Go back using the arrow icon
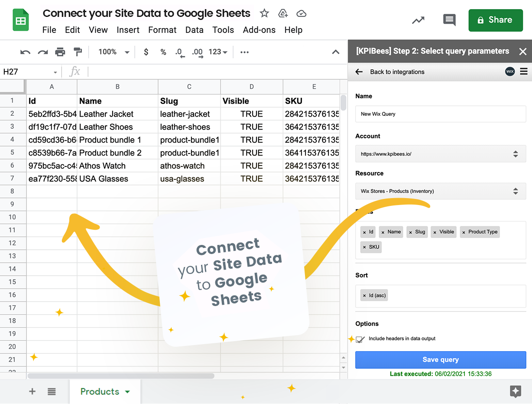The image size is (532, 404). click(359, 72)
